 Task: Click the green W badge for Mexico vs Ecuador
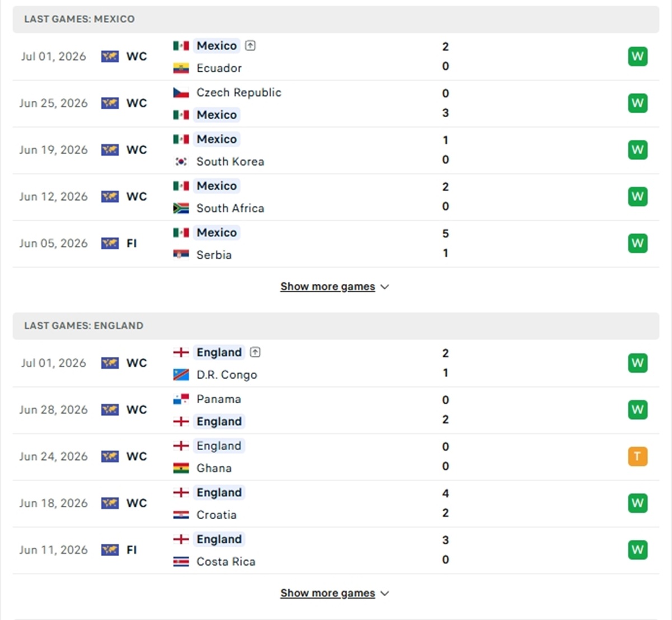click(637, 57)
